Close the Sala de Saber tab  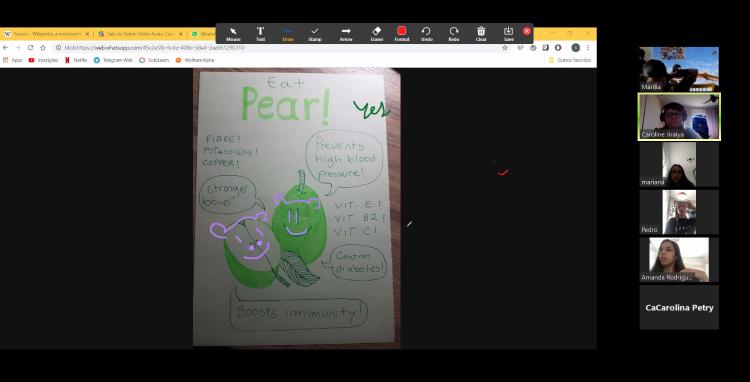coord(180,34)
